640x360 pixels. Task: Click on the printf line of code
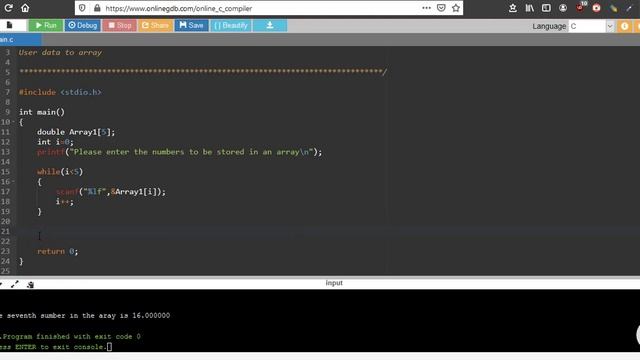click(179, 152)
